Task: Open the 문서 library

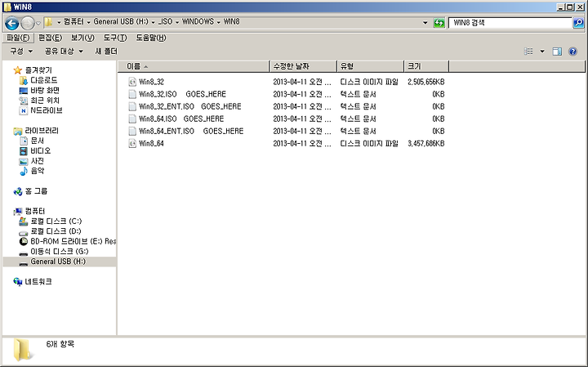Action: coord(37,141)
